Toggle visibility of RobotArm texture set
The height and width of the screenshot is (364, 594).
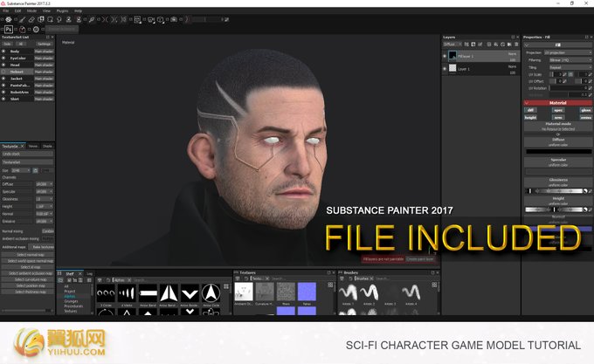click(3, 92)
